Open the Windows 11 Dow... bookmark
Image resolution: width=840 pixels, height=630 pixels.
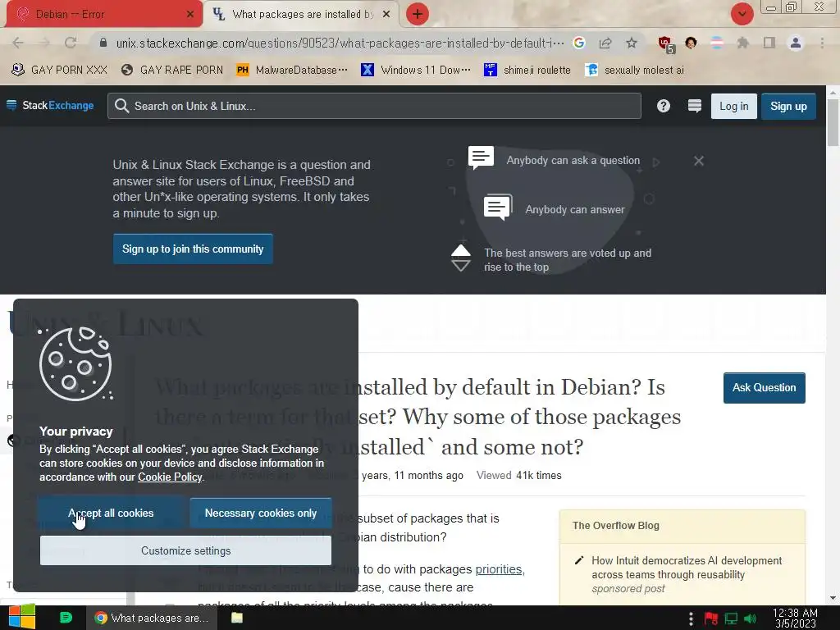[x=416, y=71]
